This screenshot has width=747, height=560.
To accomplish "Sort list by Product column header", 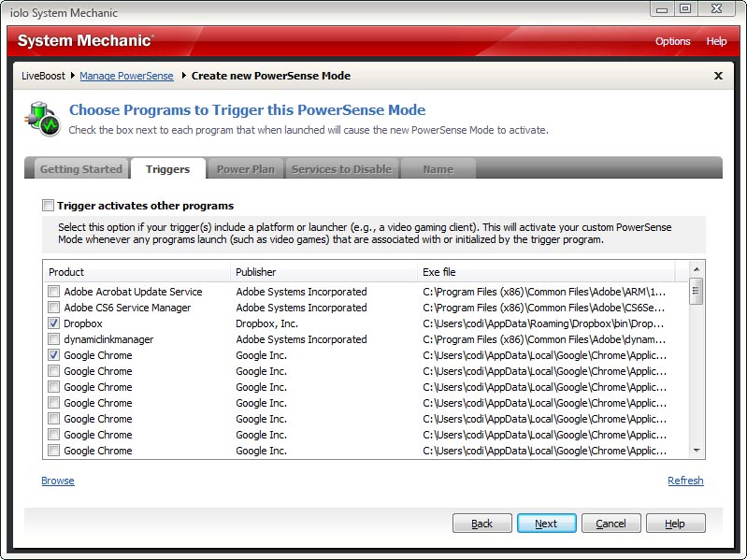I will click(x=136, y=272).
